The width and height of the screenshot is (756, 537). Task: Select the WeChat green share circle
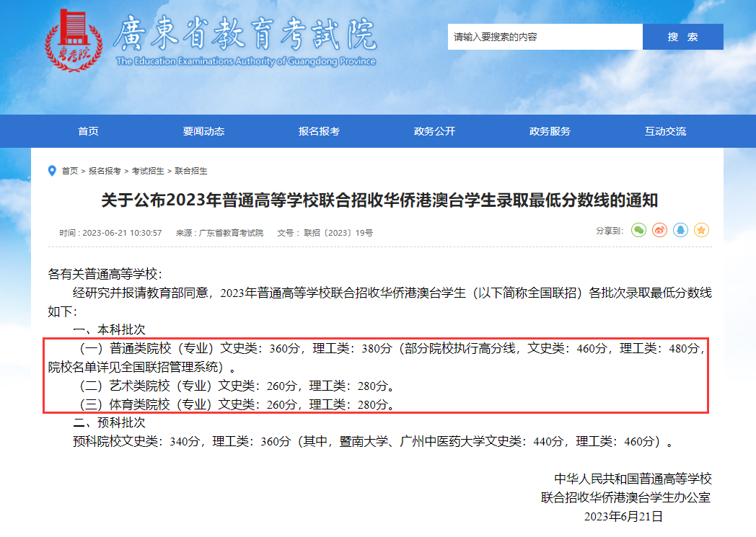pyautogui.click(x=639, y=230)
